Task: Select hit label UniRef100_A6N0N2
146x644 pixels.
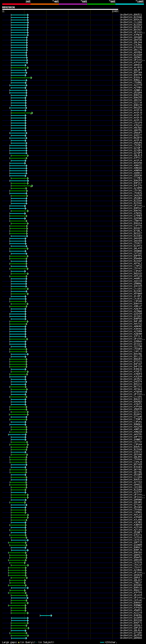Action: tap(131, 326)
